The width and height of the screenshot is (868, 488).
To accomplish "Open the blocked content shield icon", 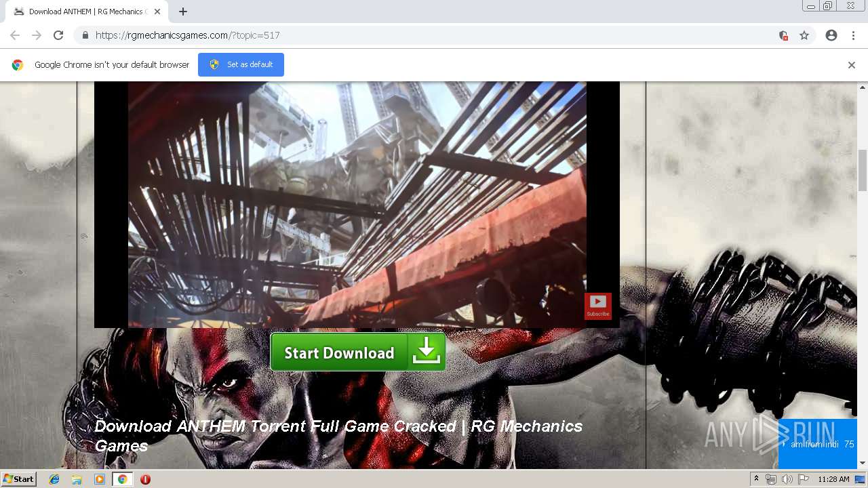I will (x=783, y=35).
